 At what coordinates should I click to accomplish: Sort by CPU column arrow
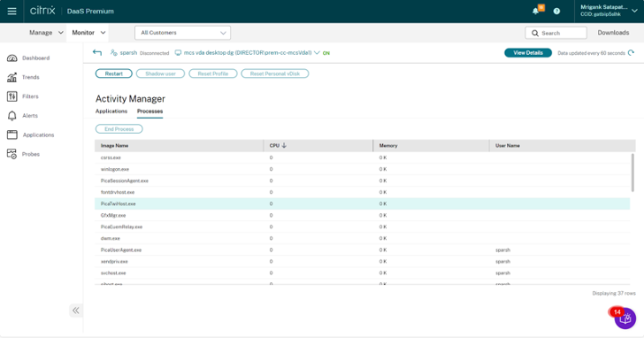coord(284,145)
